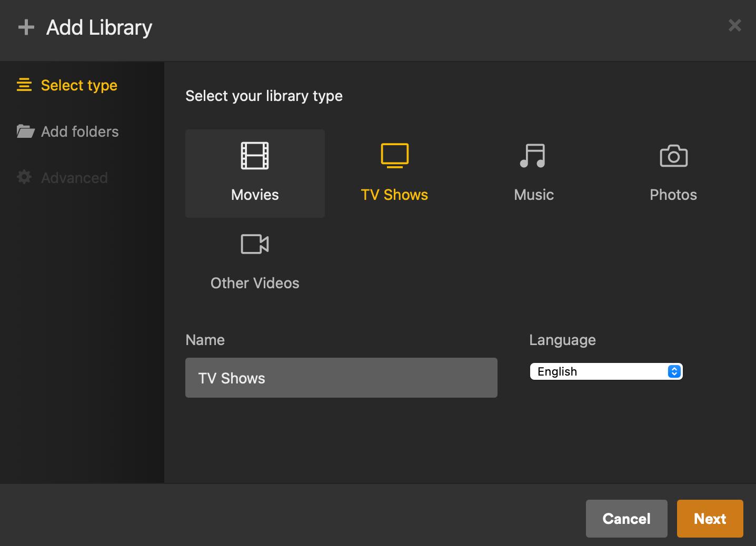
Task: Proceed with the Next button
Action: tap(710, 519)
